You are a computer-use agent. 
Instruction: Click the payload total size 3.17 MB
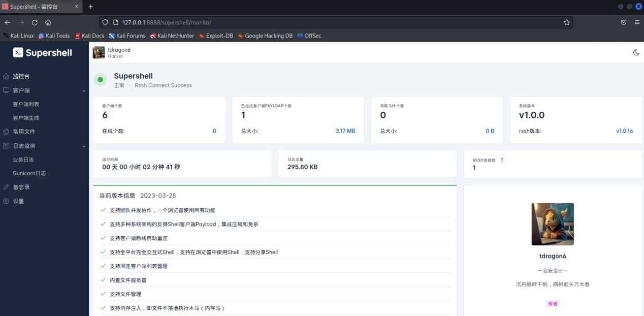[x=345, y=131]
